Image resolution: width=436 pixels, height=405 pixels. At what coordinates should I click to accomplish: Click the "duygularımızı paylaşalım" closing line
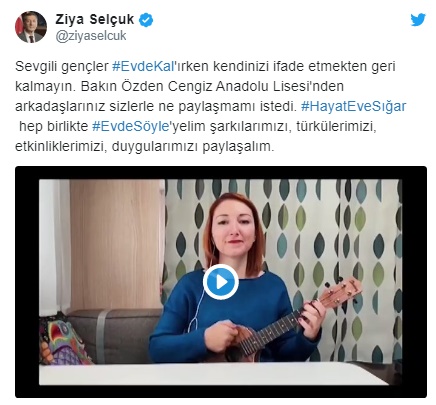(x=193, y=146)
